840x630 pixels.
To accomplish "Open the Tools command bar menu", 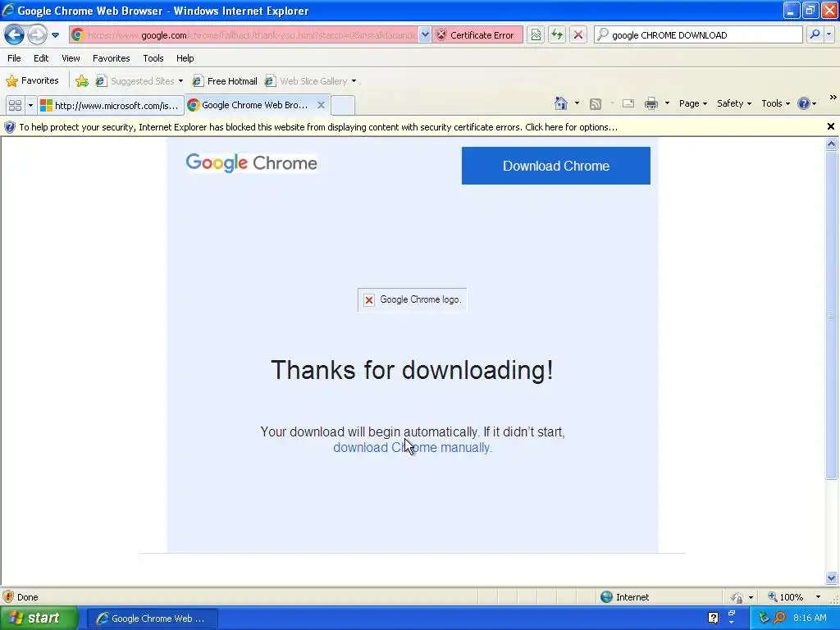I will click(775, 103).
